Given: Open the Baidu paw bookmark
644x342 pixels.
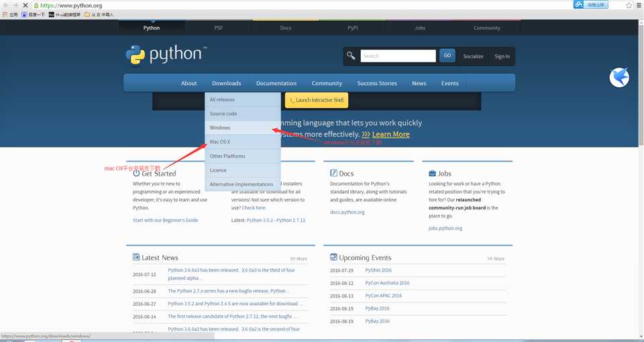Looking at the screenshot, I should coord(24,14).
